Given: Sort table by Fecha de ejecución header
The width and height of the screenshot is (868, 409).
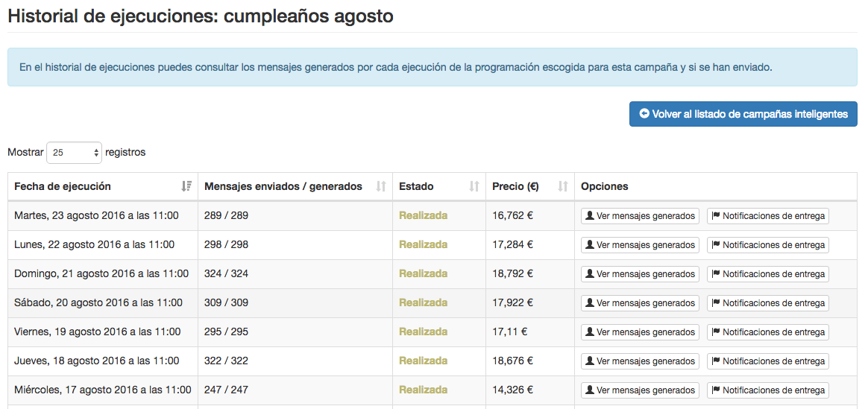Looking at the screenshot, I should [x=63, y=186].
